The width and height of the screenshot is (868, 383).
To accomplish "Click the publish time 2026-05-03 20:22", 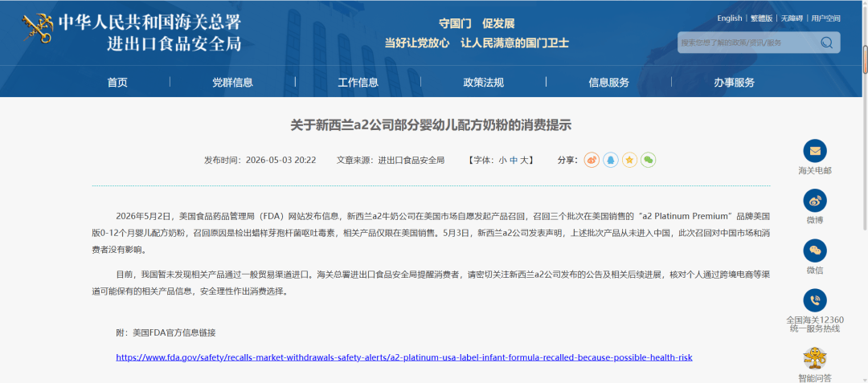I will point(280,161).
